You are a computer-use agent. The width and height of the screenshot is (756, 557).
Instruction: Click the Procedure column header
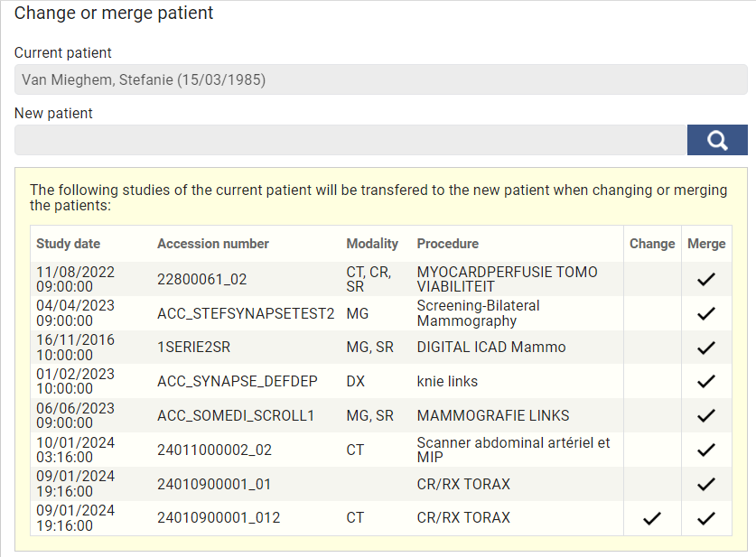click(448, 244)
